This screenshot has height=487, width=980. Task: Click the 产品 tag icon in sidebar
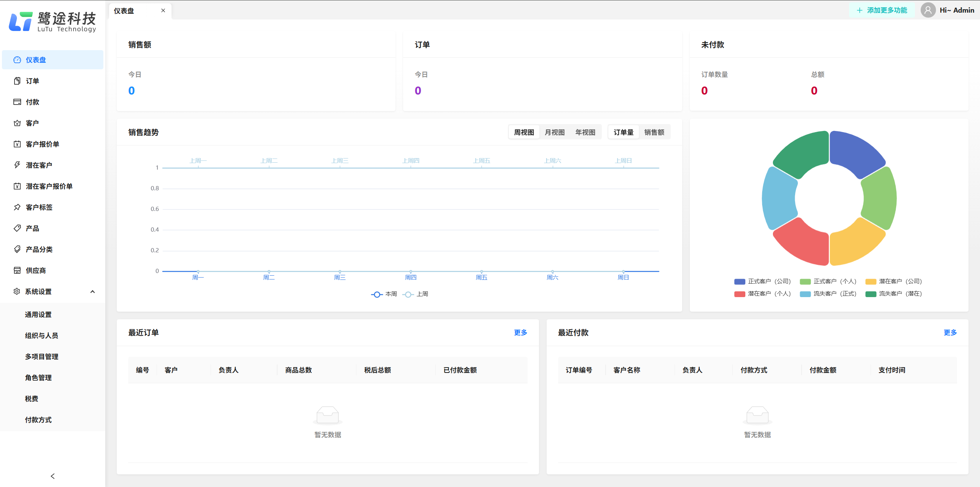coord(17,228)
